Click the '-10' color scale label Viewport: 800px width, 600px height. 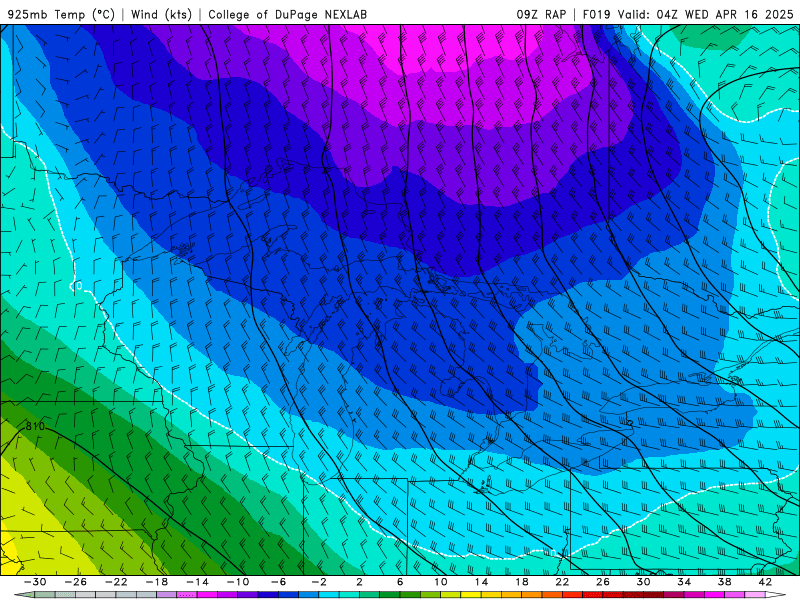tap(237, 582)
